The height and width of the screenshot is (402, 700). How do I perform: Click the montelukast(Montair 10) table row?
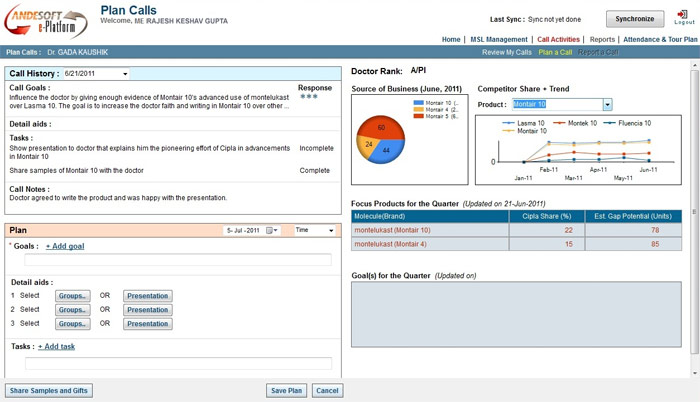[517, 230]
